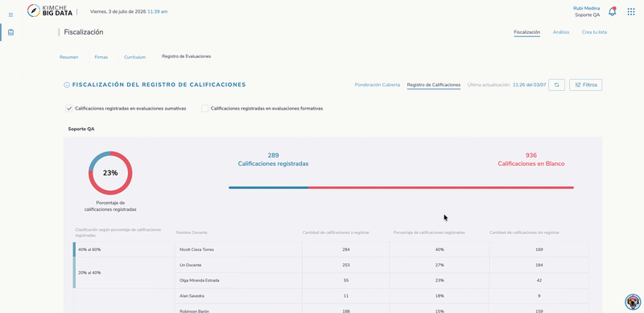Select the Fiscalización clipboard sidebar icon

(x=10, y=32)
